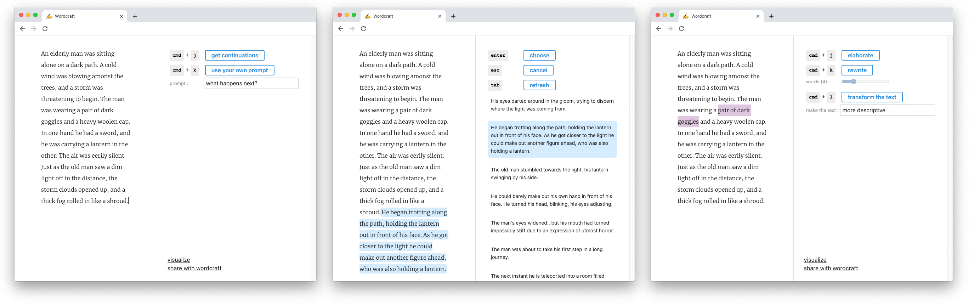Minimize the left Wordcraft window
Screen dimensions: 980x305
click(x=29, y=15)
